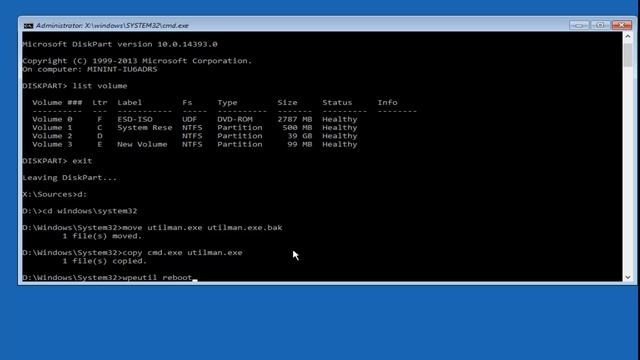Click the 'Volume 1' row entry

click(52, 128)
